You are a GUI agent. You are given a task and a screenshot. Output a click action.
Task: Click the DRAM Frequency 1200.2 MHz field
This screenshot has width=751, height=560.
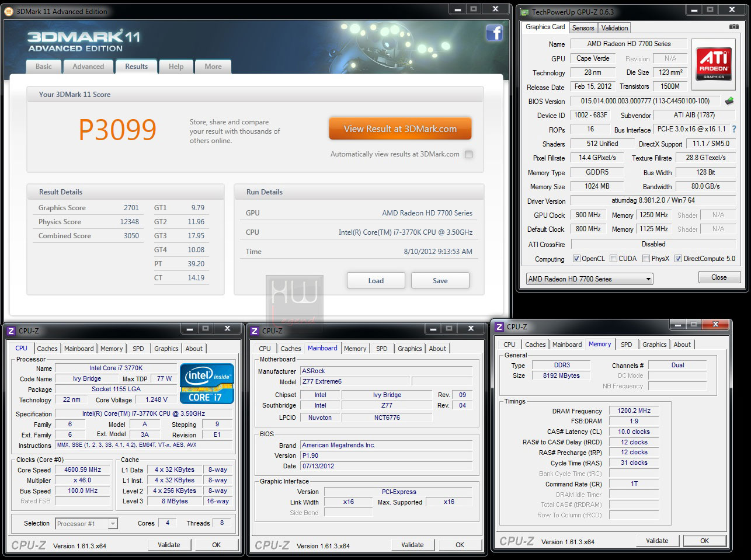pyautogui.click(x=634, y=411)
